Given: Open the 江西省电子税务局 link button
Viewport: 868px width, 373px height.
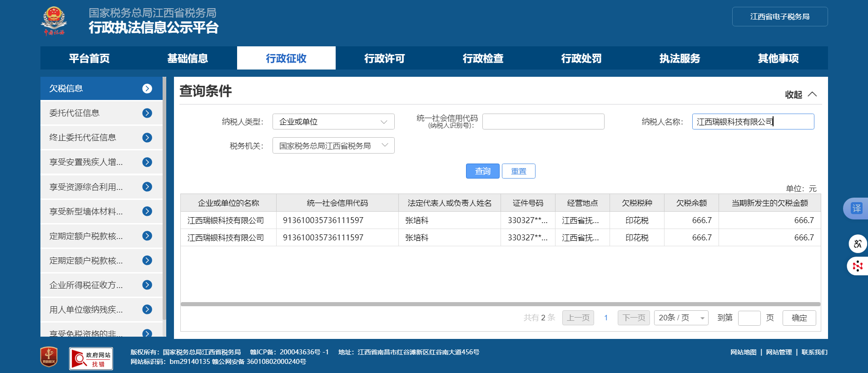Looking at the screenshot, I should click(x=779, y=17).
